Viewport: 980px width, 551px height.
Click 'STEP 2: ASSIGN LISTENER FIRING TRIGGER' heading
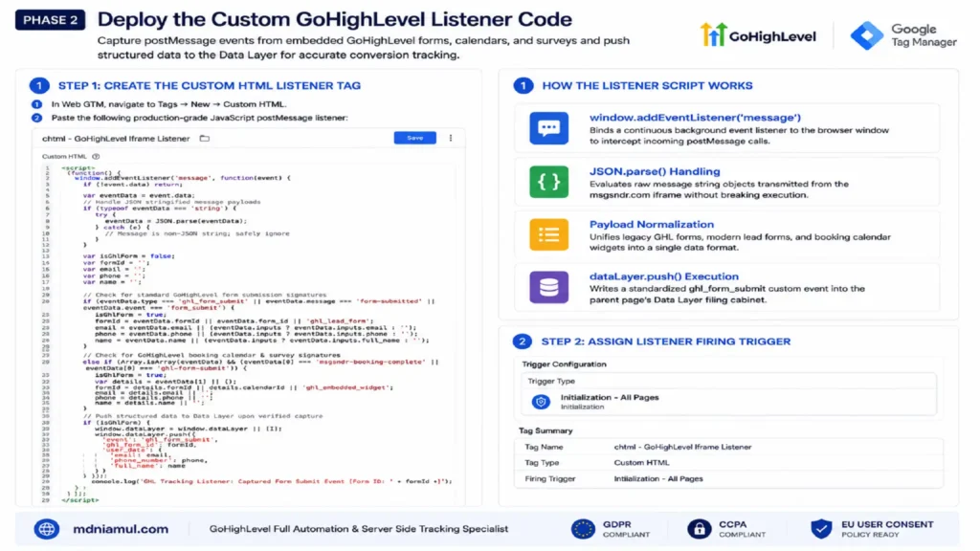[666, 342]
